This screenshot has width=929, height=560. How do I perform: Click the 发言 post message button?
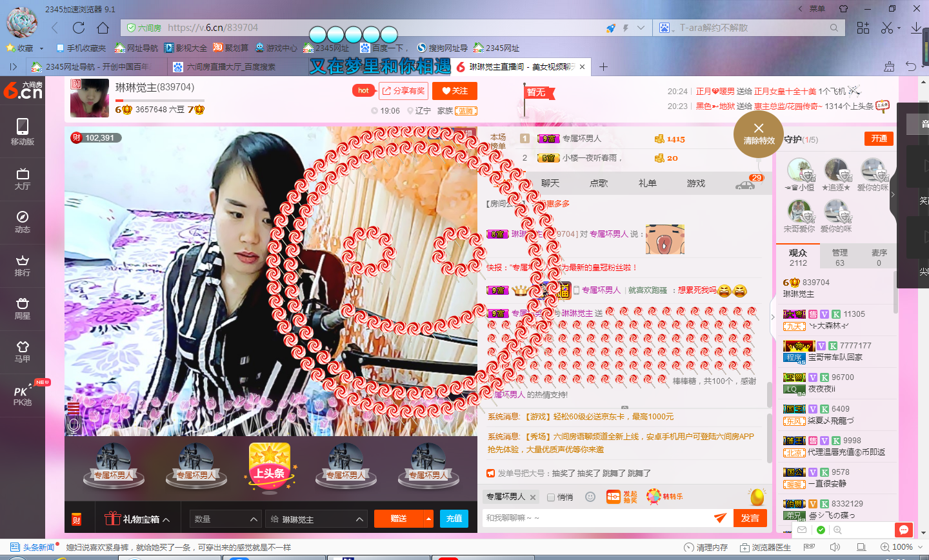[750, 518]
